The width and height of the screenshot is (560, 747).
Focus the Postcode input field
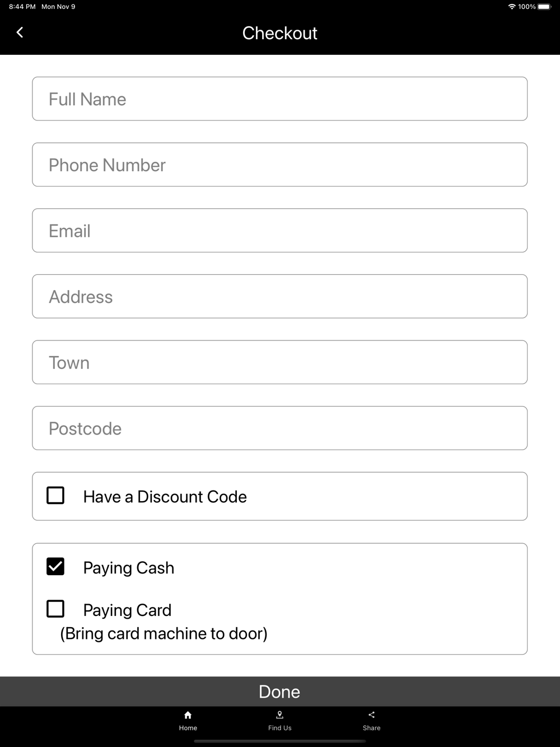[280, 428]
